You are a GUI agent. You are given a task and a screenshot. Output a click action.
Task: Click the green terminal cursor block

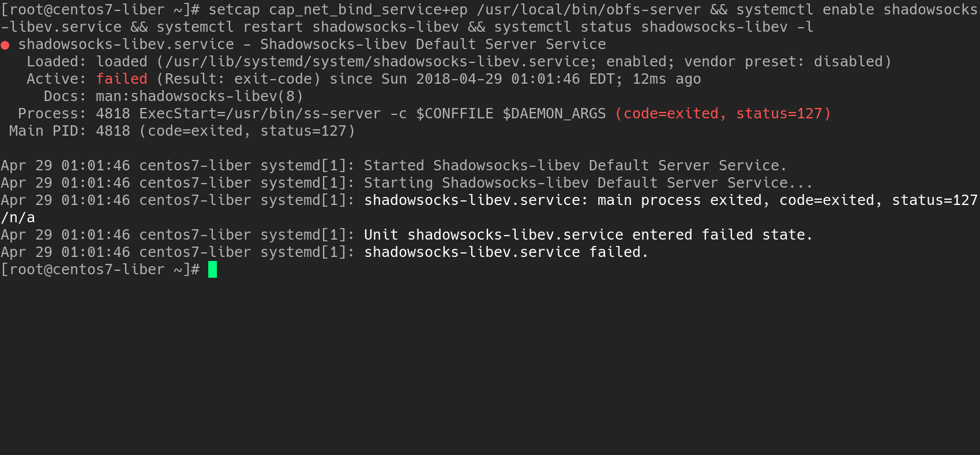click(212, 270)
